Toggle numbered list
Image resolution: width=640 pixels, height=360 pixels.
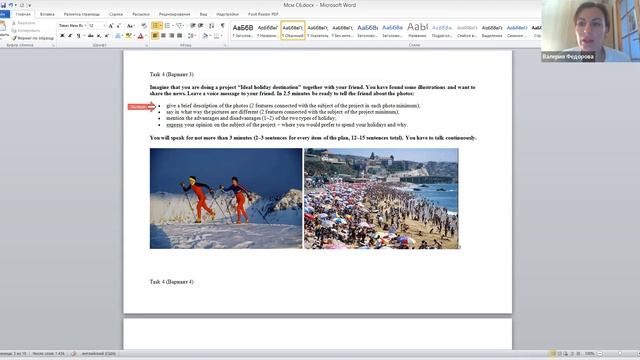(x=169, y=26)
